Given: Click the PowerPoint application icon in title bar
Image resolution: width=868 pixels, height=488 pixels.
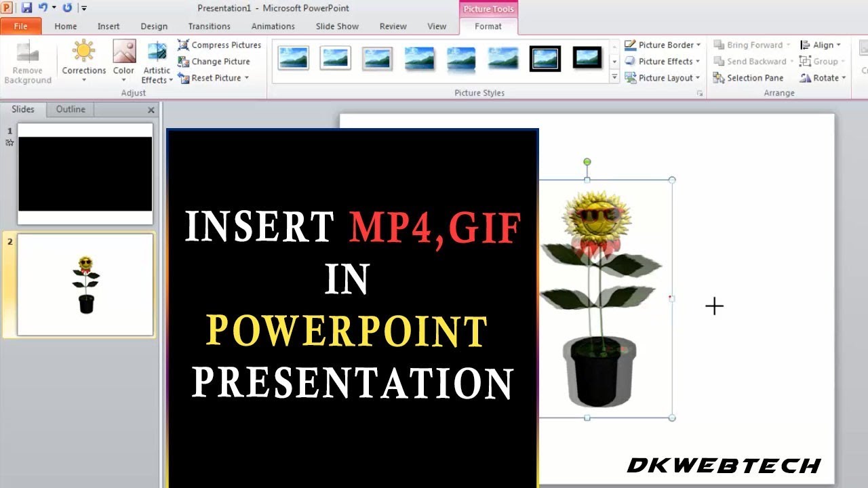Looking at the screenshot, I should point(7,8).
